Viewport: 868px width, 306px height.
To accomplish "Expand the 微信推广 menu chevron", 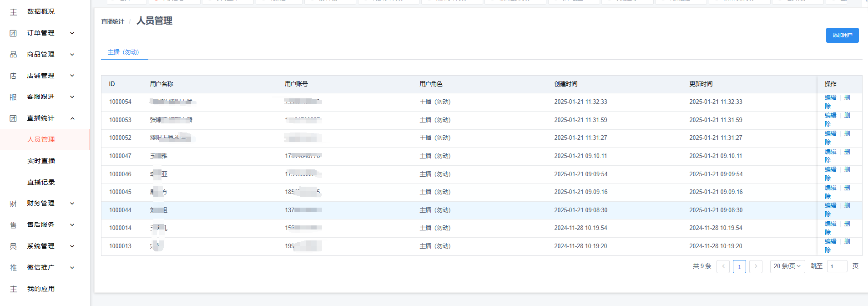I will pos(72,268).
